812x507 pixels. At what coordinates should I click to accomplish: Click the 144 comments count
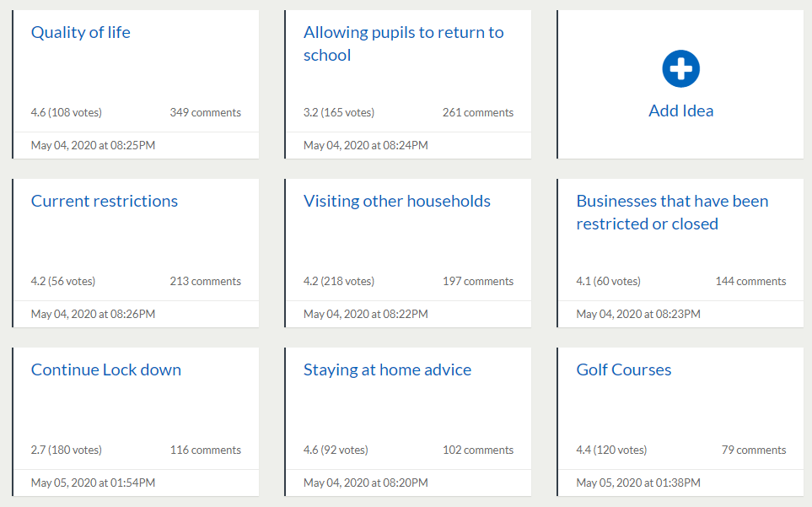coord(750,282)
